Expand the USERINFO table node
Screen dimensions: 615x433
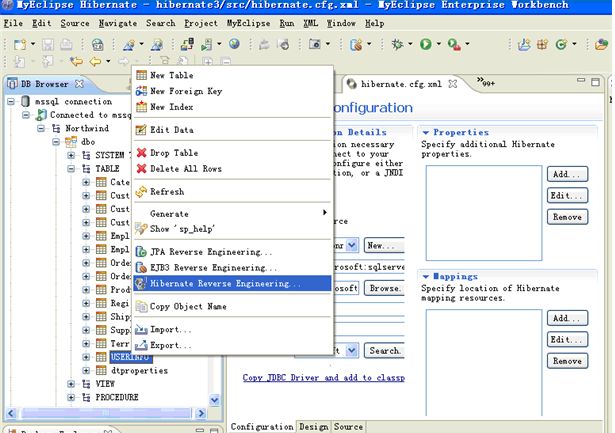[86, 357]
